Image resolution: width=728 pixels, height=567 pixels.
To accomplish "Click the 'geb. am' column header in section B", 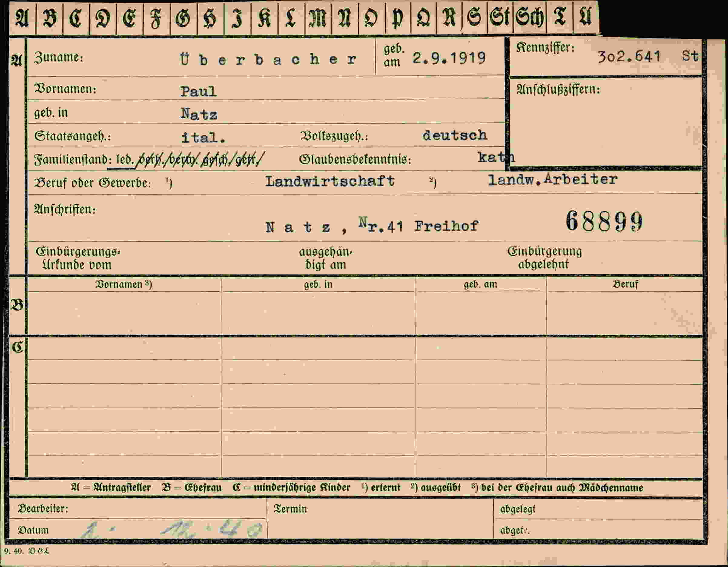I will click(x=480, y=284).
